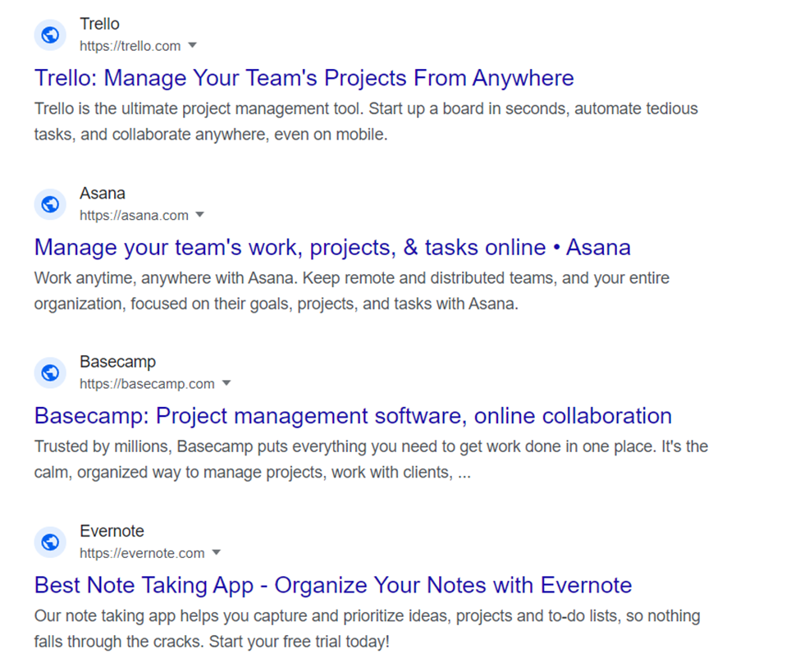Viewport: 800px width, 672px height.
Task: Click the Trello site name label
Action: (x=99, y=24)
